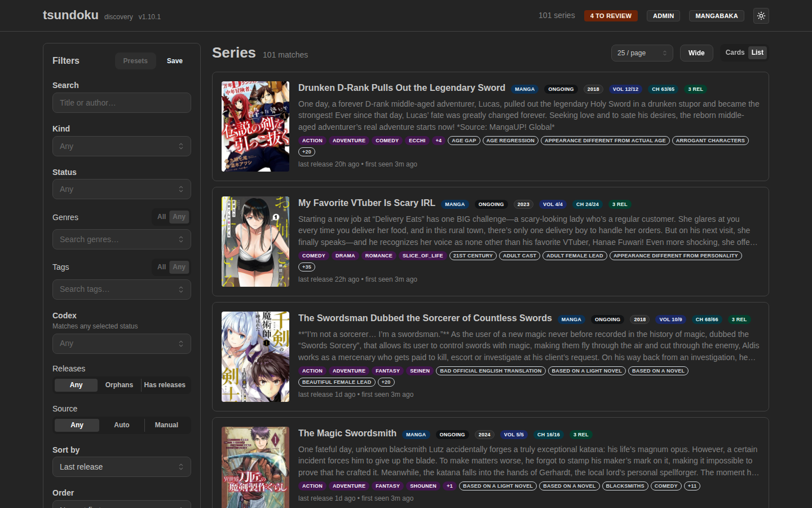This screenshot has height=508, width=812.
Task: Expand the +20 tags on Drunken D-Rank
Action: [x=307, y=152]
